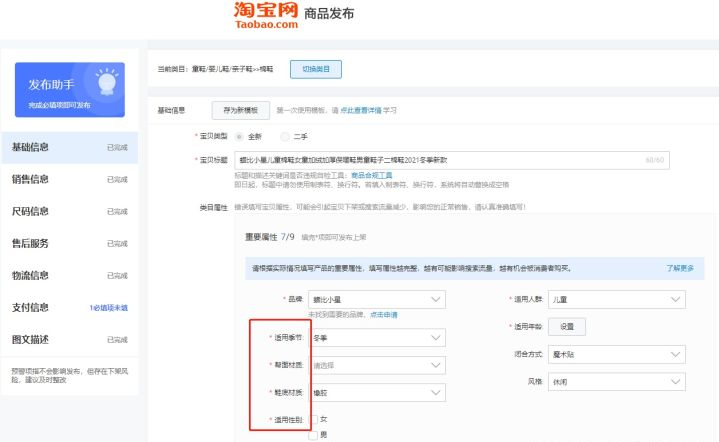Open the 适用人群 dropdown
Image resolution: width=719 pixels, height=442 pixels.
point(618,299)
